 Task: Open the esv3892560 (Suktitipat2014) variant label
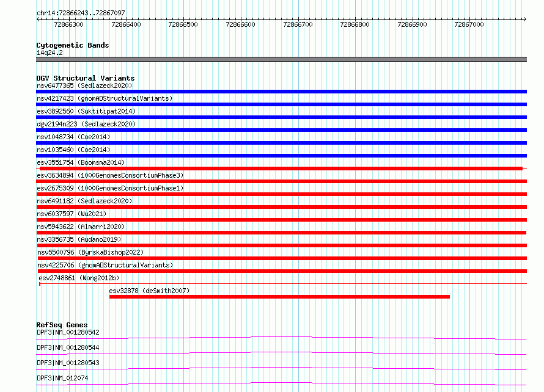(x=86, y=111)
